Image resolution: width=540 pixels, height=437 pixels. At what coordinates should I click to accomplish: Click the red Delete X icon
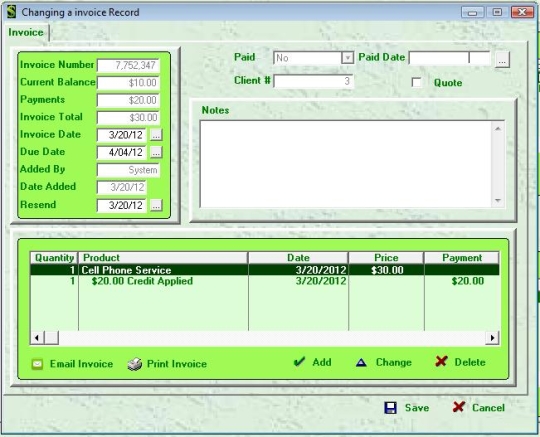coord(441,362)
